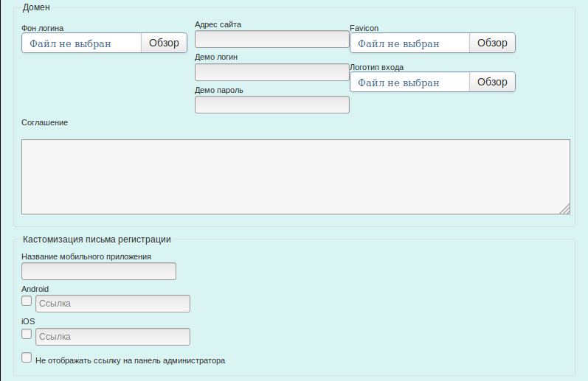Click the iOS Ссылка input field
The height and width of the screenshot is (381, 588).
point(113,337)
